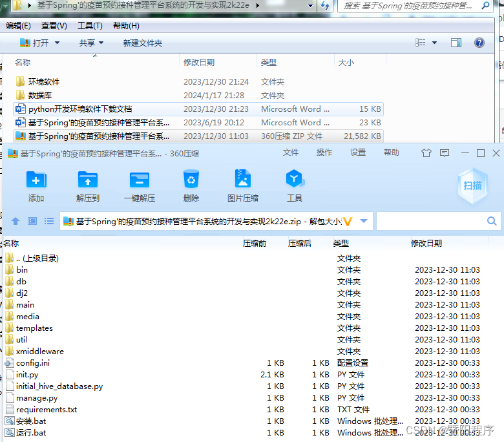The height and width of the screenshot is (442, 504).
Task: Expand the 共享 dropdown in Explorer toolbar
Action: pos(101,43)
